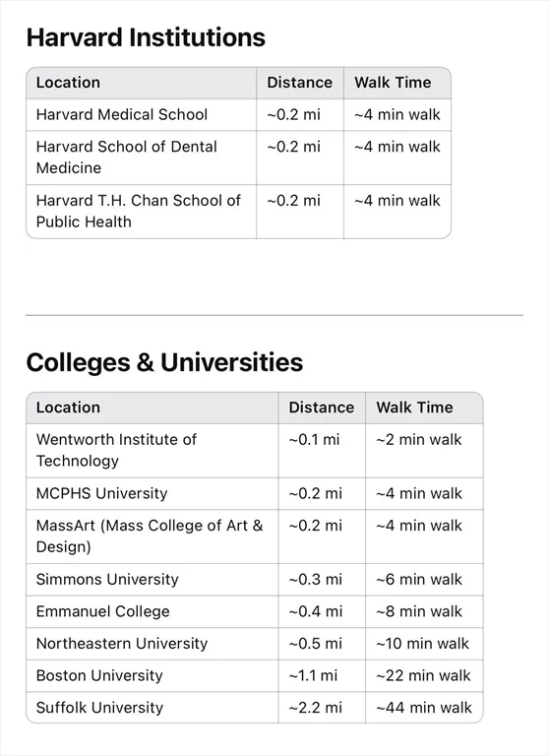The width and height of the screenshot is (549, 756).
Task: Select the Suffolk University cell
Action: [x=152, y=708]
